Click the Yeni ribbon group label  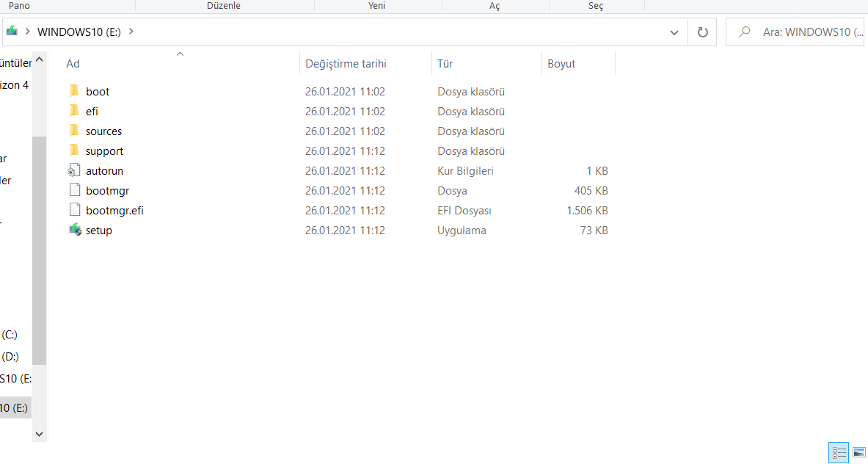tap(376, 6)
